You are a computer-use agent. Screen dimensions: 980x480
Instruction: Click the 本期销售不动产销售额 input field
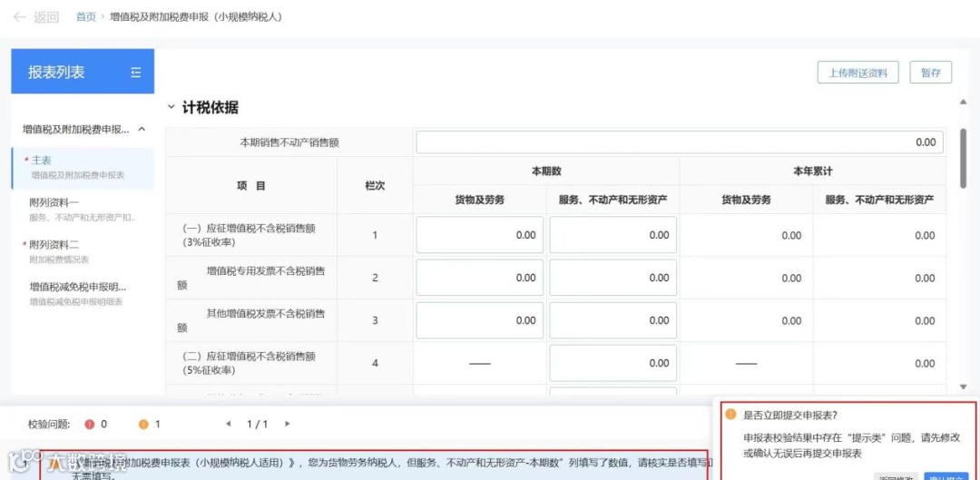coord(680,142)
